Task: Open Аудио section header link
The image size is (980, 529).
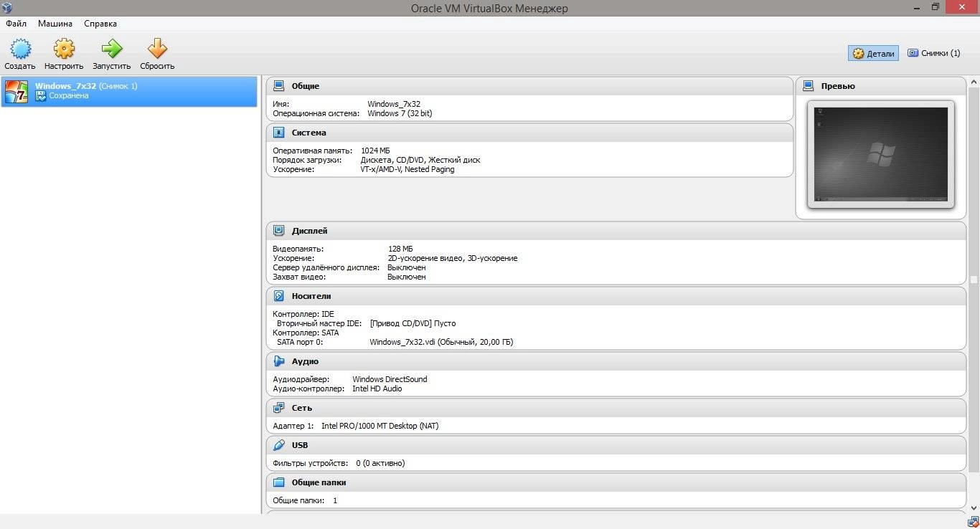Action: tap(306, 361)
